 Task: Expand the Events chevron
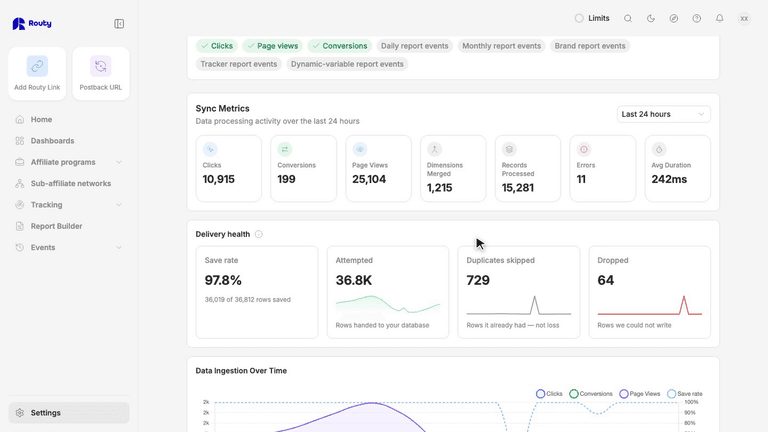pos(119,247)
